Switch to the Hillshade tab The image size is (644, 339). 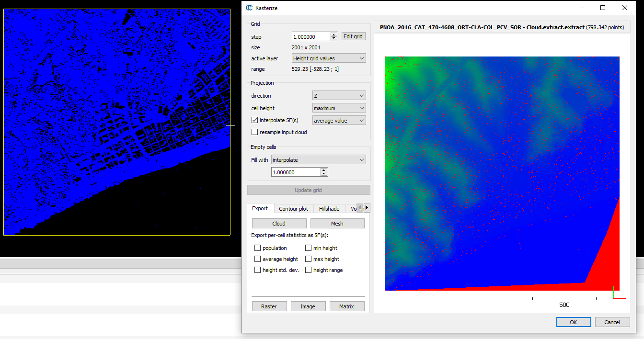coord(329,209)
